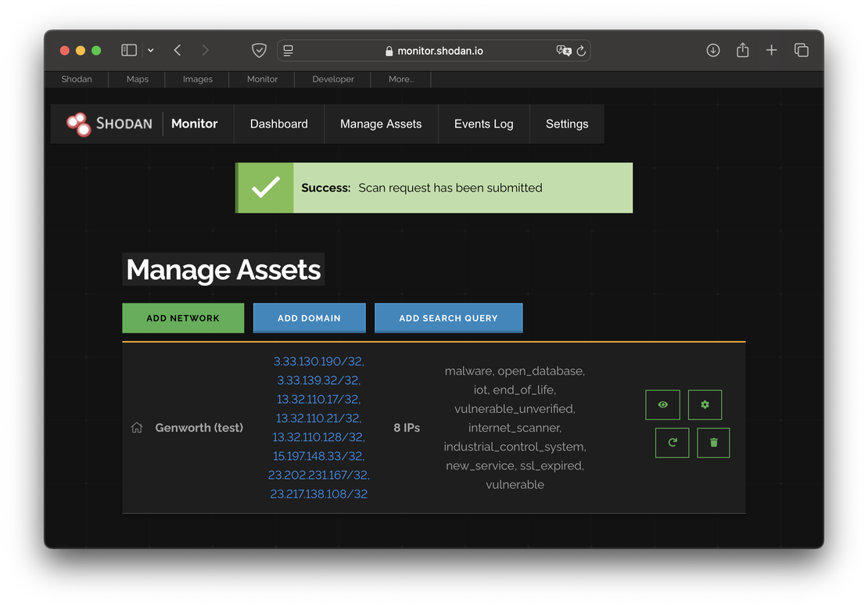
Task: Switch to the Dashboard tab
Action: [278, 124]
